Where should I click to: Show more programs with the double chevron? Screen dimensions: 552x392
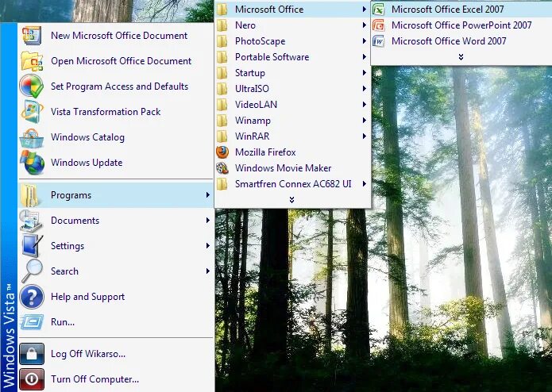pos(291,200)
